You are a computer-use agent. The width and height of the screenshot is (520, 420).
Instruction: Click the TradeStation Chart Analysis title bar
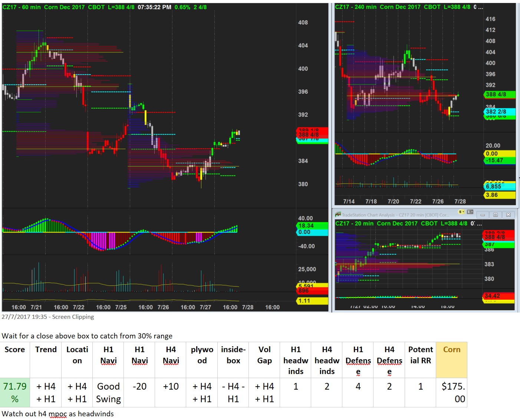coord(395,215)
